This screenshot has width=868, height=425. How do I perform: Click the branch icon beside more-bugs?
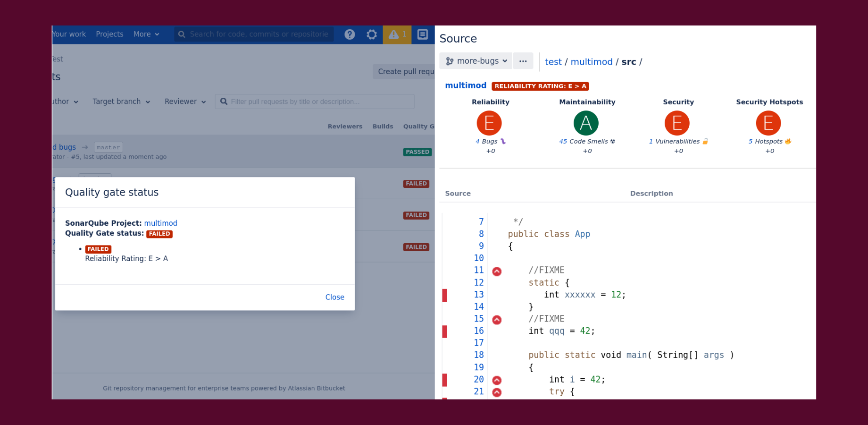click(450, 61)
